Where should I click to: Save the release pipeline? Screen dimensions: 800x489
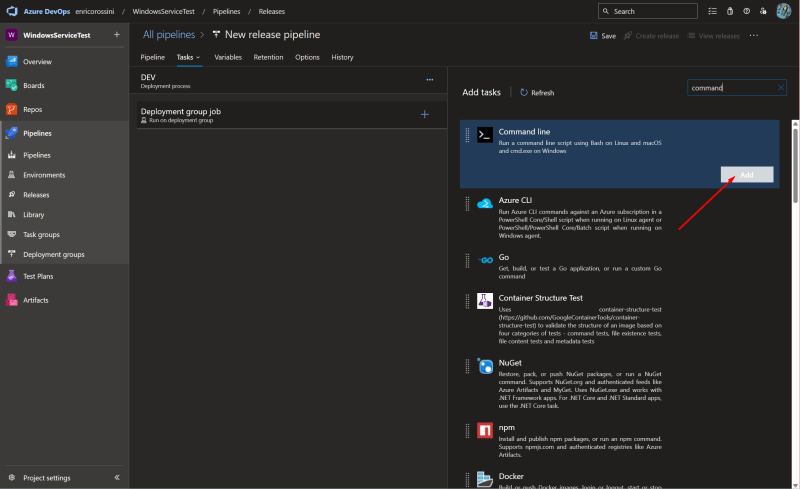coord(603,36)
